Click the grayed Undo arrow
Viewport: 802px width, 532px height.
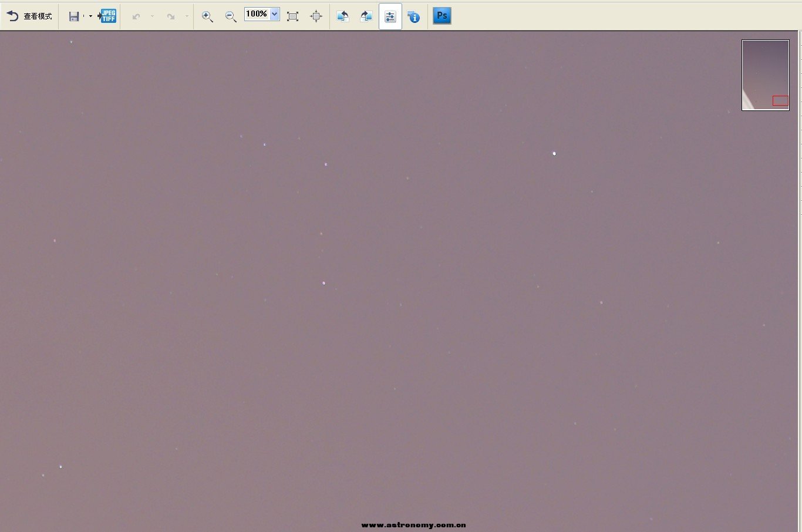click(136, 16)
